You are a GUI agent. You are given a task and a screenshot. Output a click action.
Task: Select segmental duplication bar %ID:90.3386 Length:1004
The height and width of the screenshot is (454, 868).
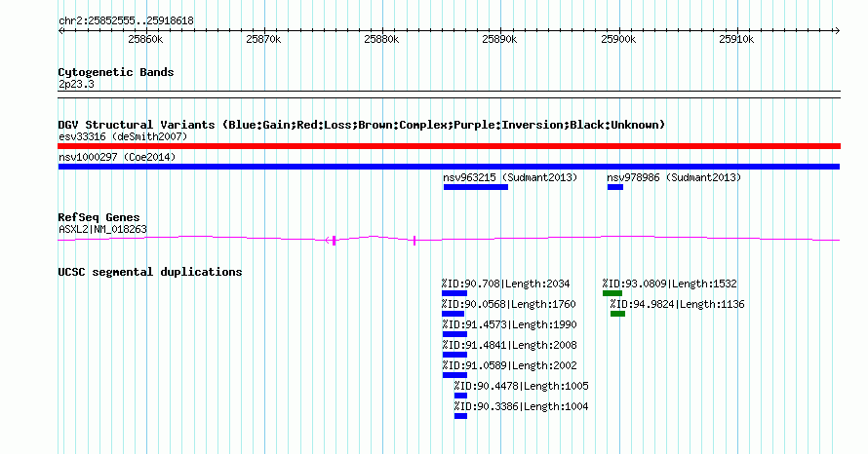pyautogui.click(x=460, y=416)
